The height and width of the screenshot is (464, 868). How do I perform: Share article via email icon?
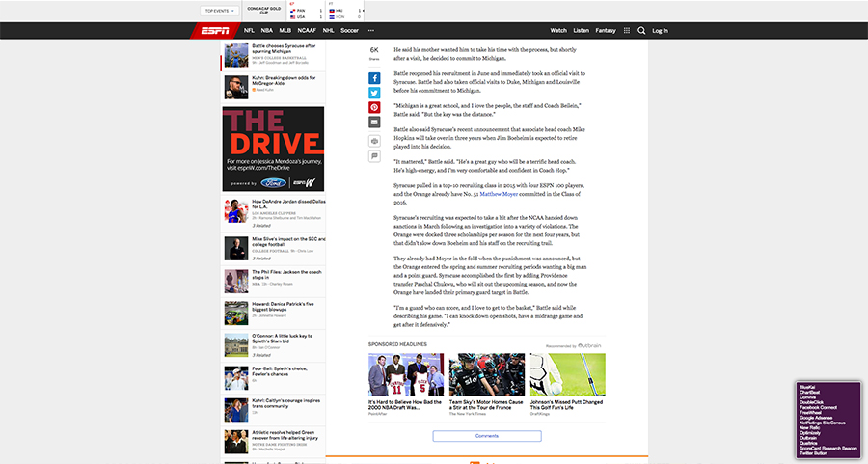coord(374,122)
